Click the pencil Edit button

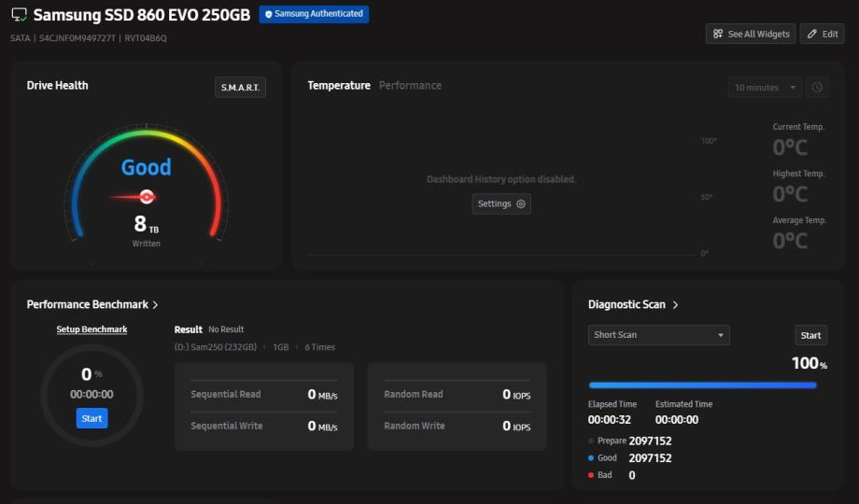(x=822, y=34)
